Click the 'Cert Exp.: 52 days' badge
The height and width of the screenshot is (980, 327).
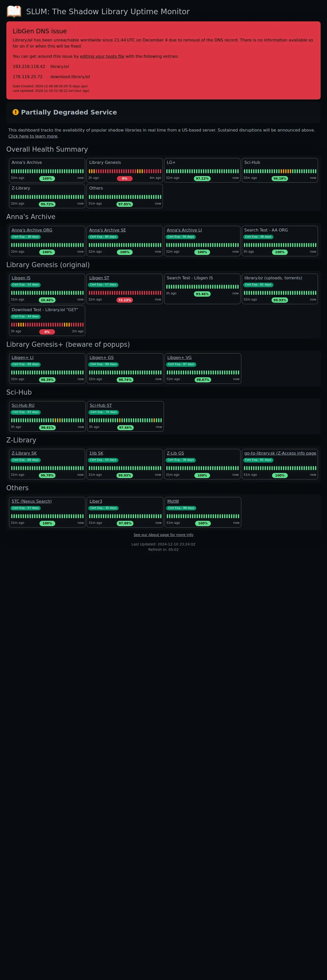(x=25, y=285)
